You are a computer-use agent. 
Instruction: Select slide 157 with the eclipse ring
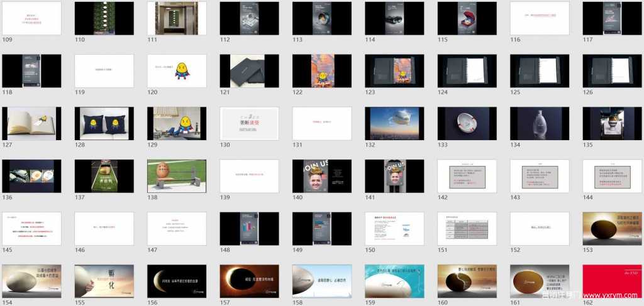coord(249,281)
